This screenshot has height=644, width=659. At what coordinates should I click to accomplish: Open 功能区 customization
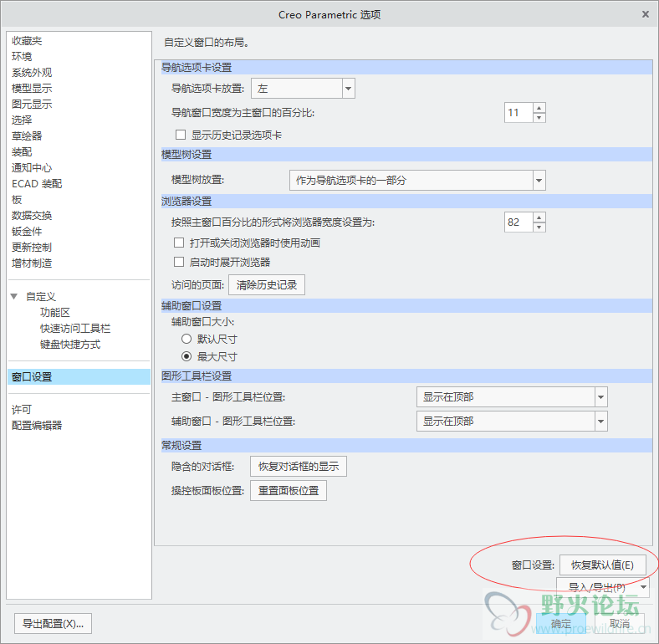click(55, 312)
